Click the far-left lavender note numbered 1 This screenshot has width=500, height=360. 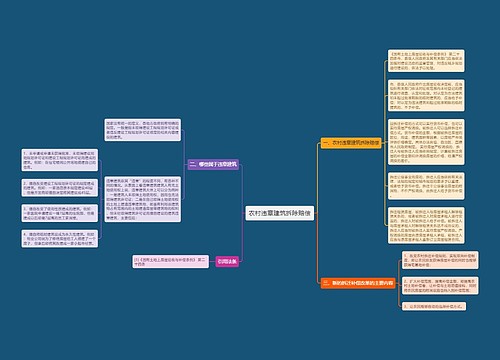coord(60,160)
